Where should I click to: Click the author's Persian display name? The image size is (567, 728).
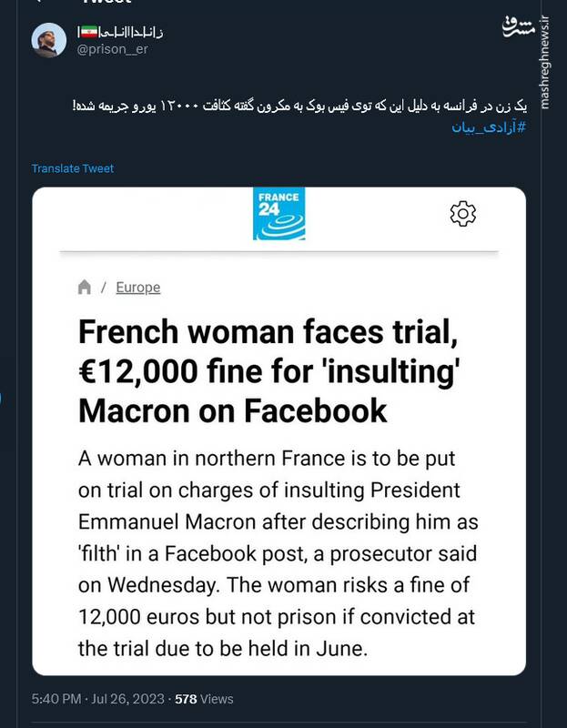click(136, 32)
